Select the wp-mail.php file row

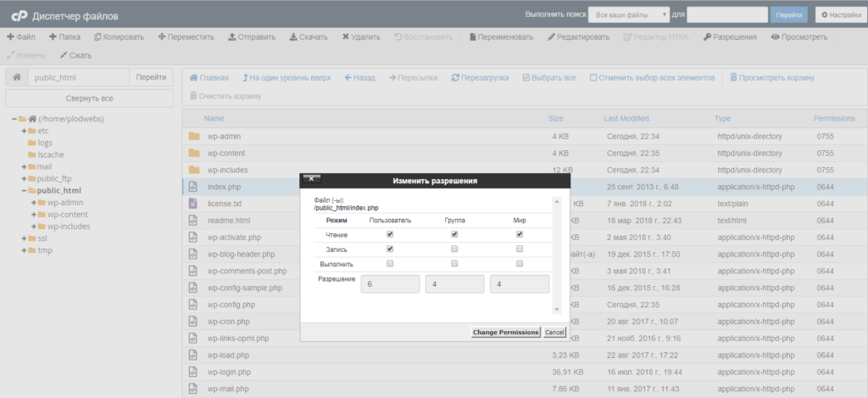pos(525,389)
